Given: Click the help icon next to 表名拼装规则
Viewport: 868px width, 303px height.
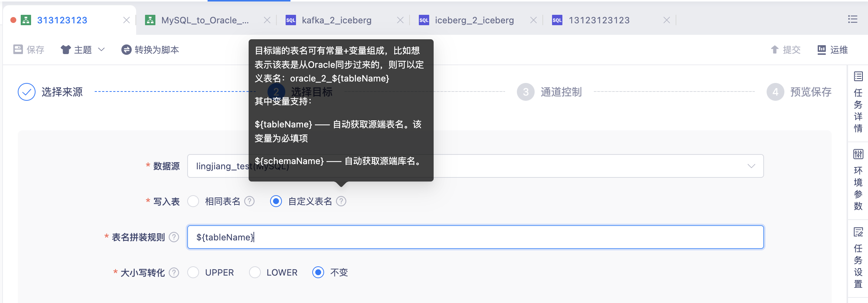Looking at the screenshot, I should [x=174, y=237].
